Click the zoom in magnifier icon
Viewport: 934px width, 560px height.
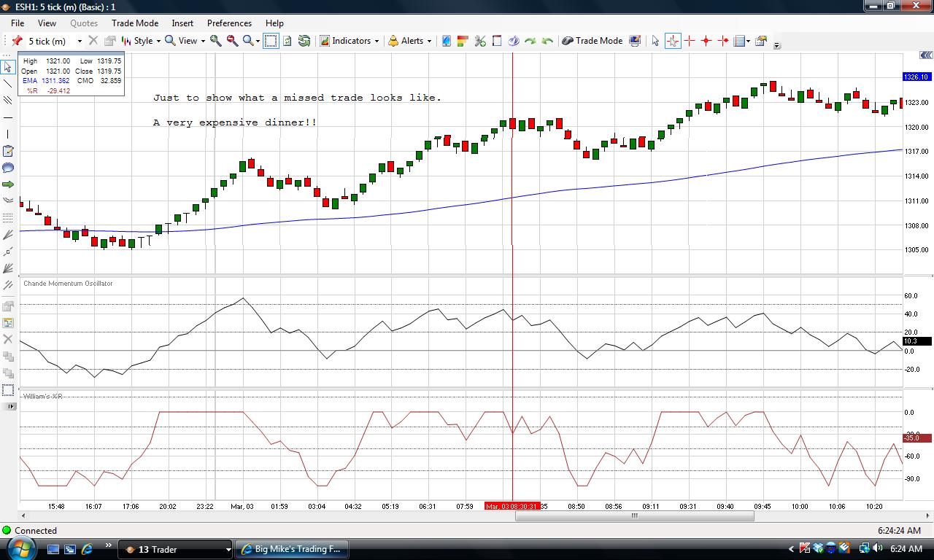(x=216, y=41)
